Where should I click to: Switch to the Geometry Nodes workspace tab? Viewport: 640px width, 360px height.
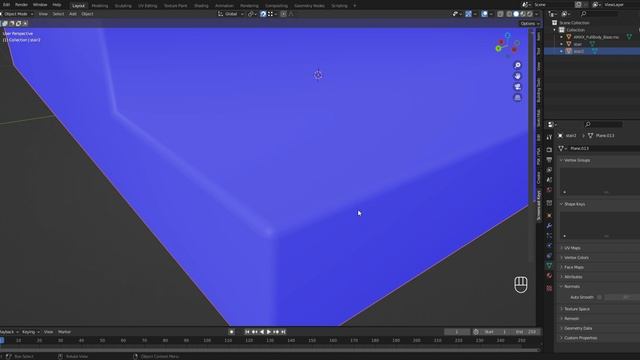pos(309,6)
